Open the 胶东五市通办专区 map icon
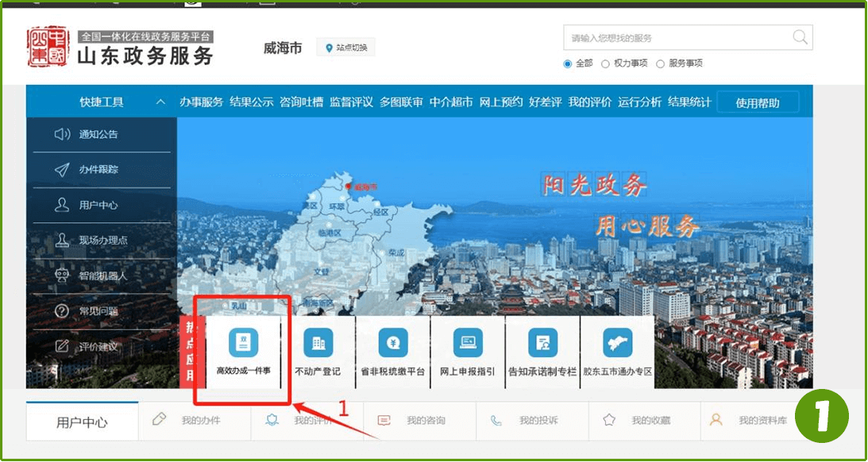The height and width of the screenshot is (462, 868). point(617,343)
